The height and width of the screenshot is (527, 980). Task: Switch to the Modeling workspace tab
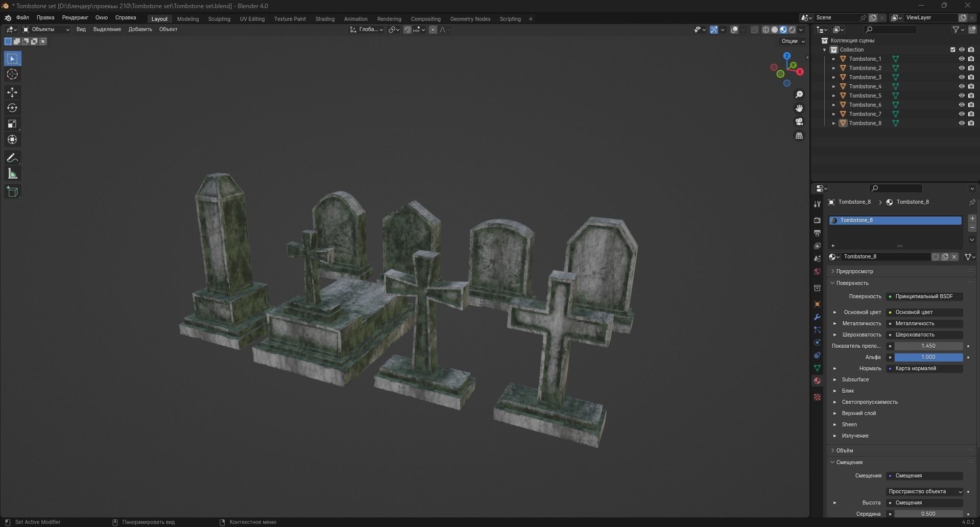point(188,19)
